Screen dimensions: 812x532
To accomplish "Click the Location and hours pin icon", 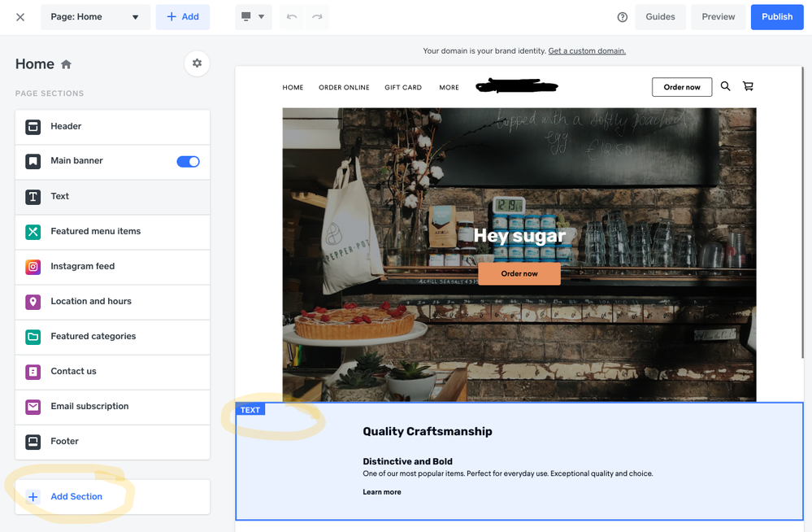I will [33, 302].
